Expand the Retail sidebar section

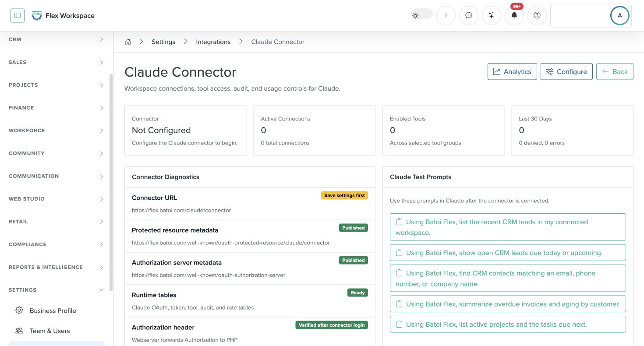tap(57, 222)
